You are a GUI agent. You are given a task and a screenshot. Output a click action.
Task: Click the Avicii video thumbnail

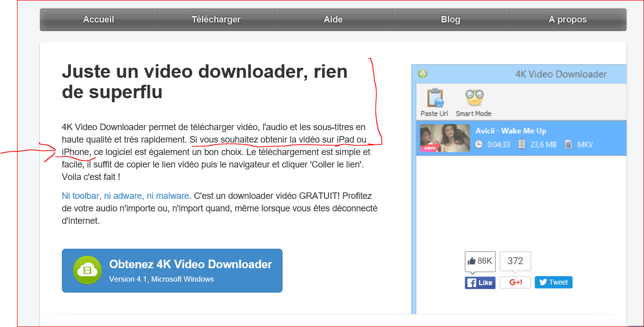pos(445,138)
